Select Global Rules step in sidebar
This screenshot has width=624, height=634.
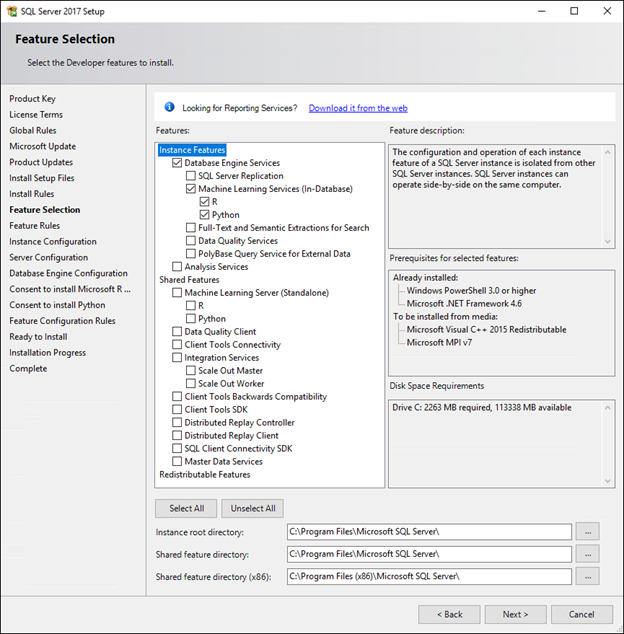click(x=33, y=130)
